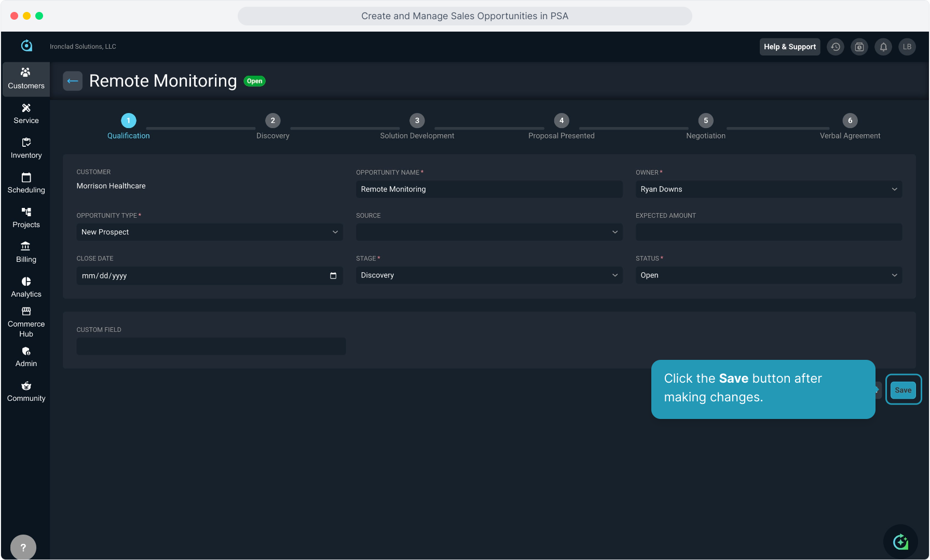Click into the Expected Amount field
This screenshot has height=560, width=930.
click(768, 232)
